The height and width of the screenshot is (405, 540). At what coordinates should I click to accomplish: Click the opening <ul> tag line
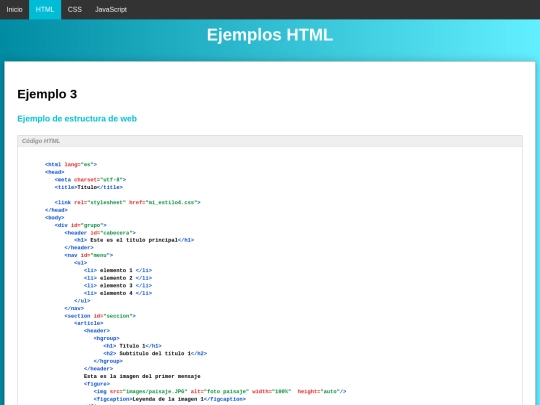click(81, 263)
